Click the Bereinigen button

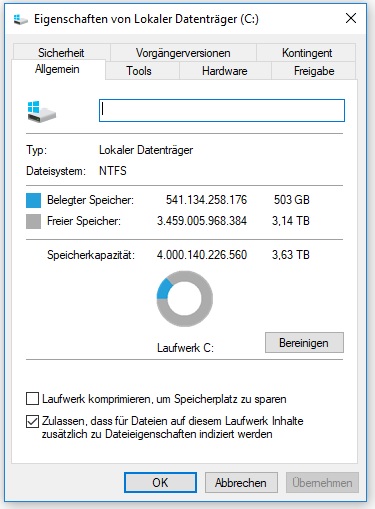pos(304,343)
